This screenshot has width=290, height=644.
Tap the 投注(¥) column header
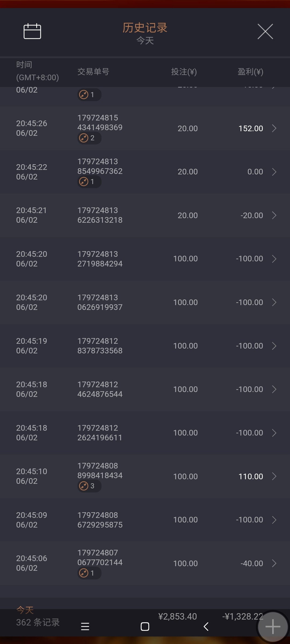coord(184,72)
